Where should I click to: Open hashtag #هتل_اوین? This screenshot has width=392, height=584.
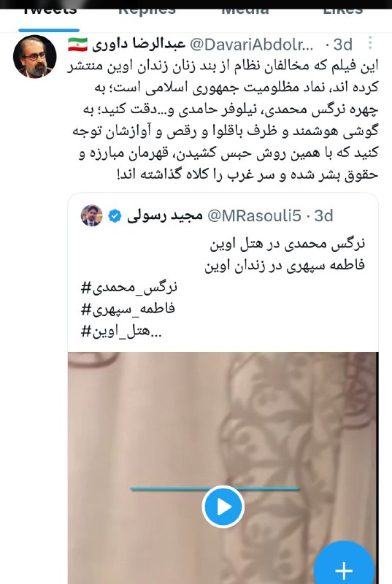pyautogui.click(x=121, y=331)
